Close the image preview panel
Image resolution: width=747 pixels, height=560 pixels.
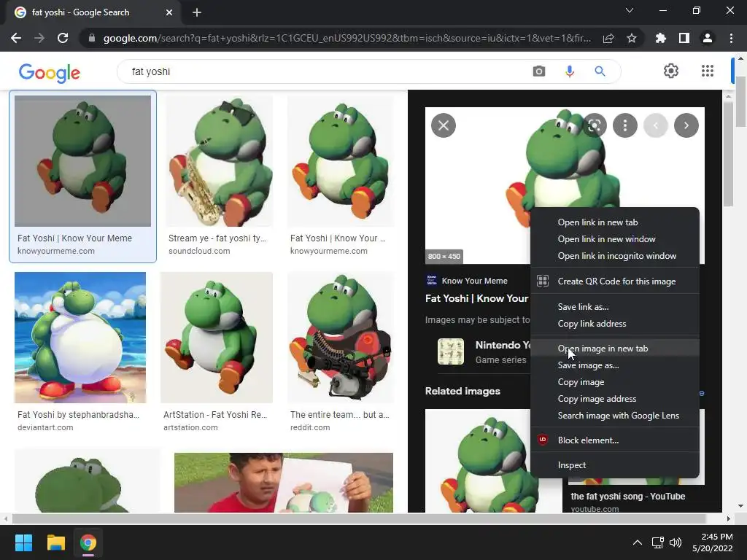(444, 125)
